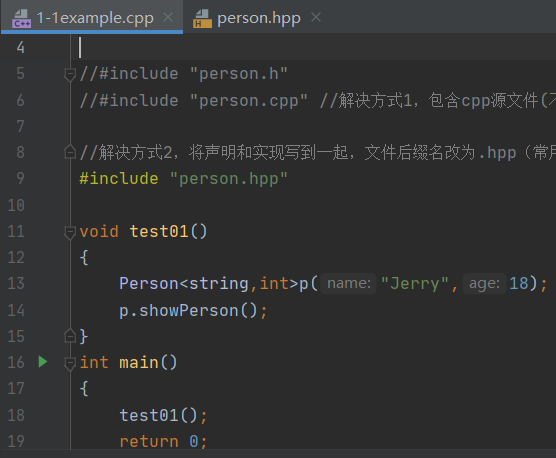
Task: Switch to the 1-1example.cpp tab
Action: coord(92,17)
